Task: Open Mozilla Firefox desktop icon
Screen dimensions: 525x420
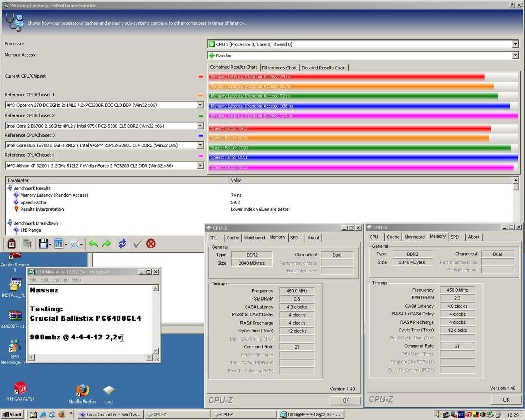Action: (x=83, y=394)
